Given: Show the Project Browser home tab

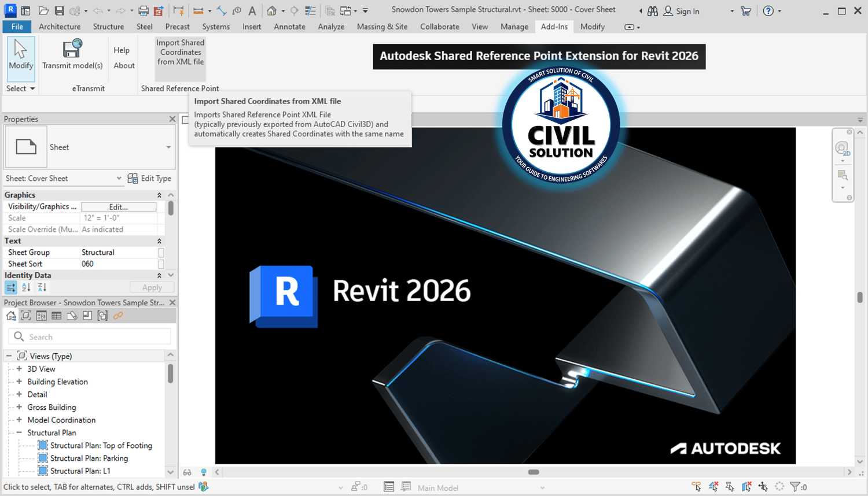Looking at the screenshot, I should (11, 316).
